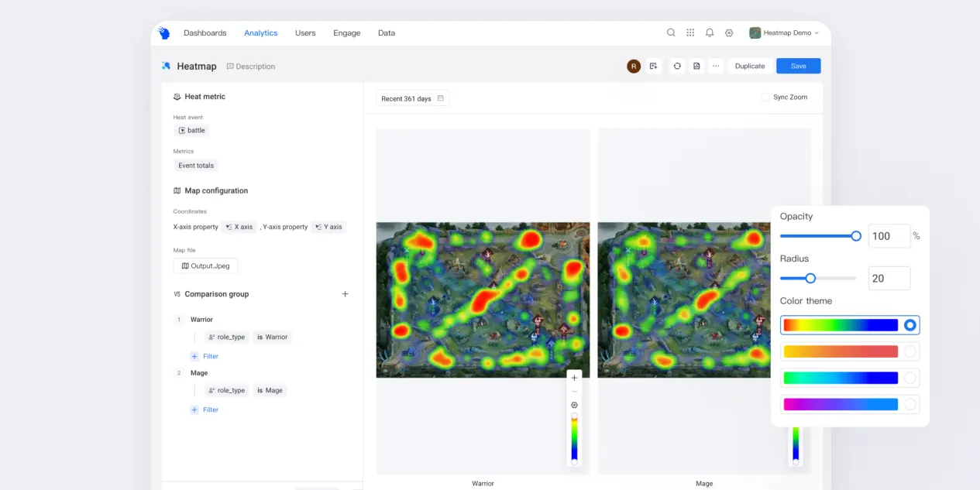
Task: Select the yellow-to-red color theme radio
Action: [x=910, y=351]
